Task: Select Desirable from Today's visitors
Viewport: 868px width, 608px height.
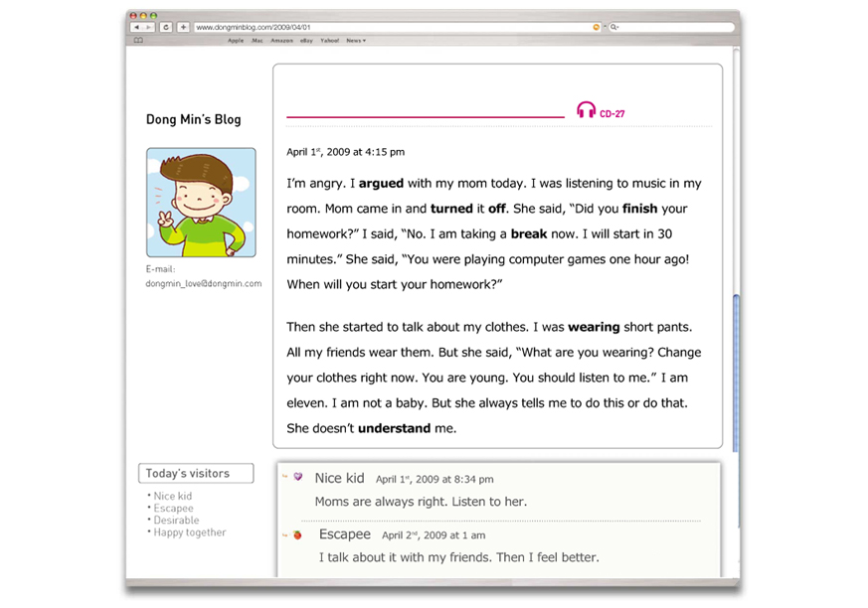Action: [x=176, y=520]
